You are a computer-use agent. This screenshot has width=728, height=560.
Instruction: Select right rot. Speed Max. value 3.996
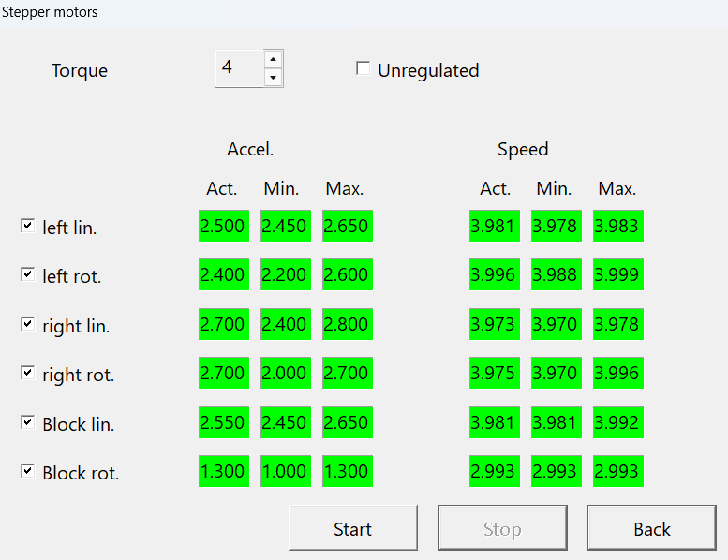[618, 373]
